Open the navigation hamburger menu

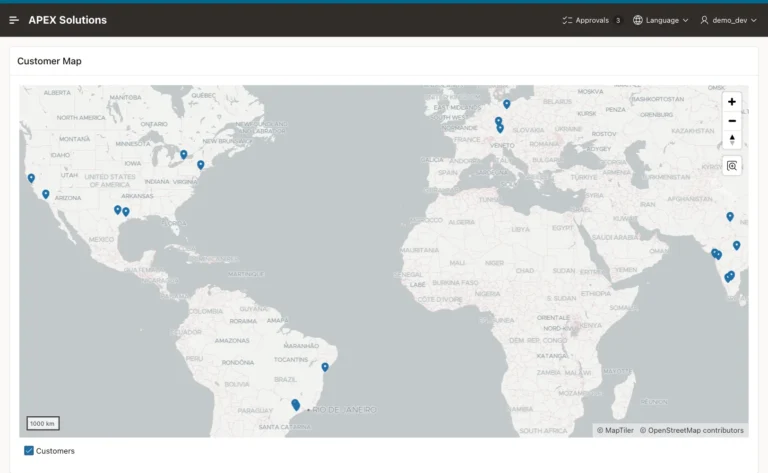coord(14,20)
